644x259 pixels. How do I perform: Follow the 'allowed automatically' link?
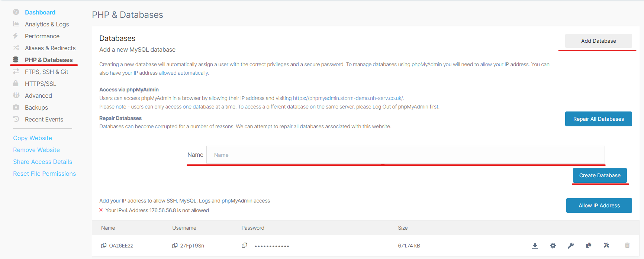point(184,73)
